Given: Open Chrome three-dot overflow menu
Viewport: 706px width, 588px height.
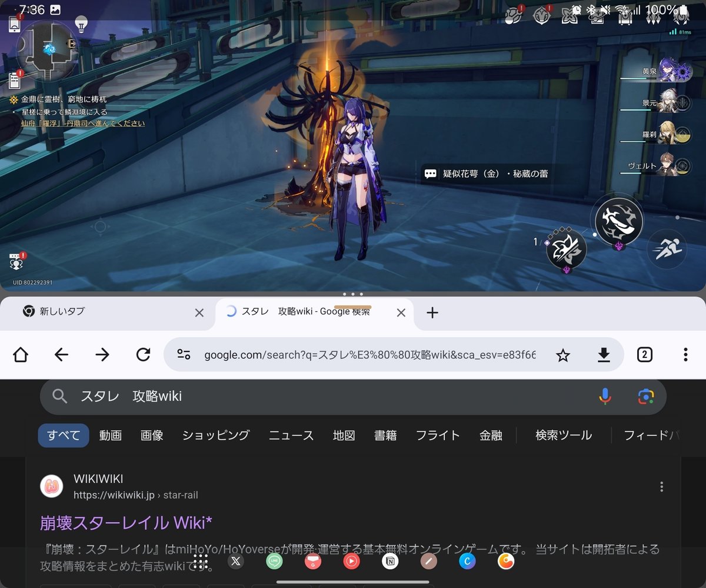Looking at the screenshot, I should [685, 355].
